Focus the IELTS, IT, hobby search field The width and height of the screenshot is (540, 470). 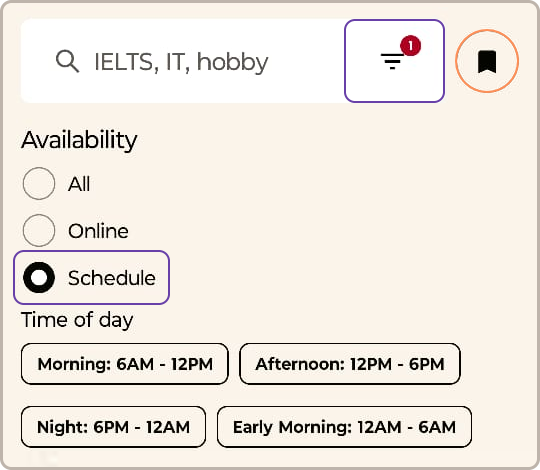click(x=181, y=62)
